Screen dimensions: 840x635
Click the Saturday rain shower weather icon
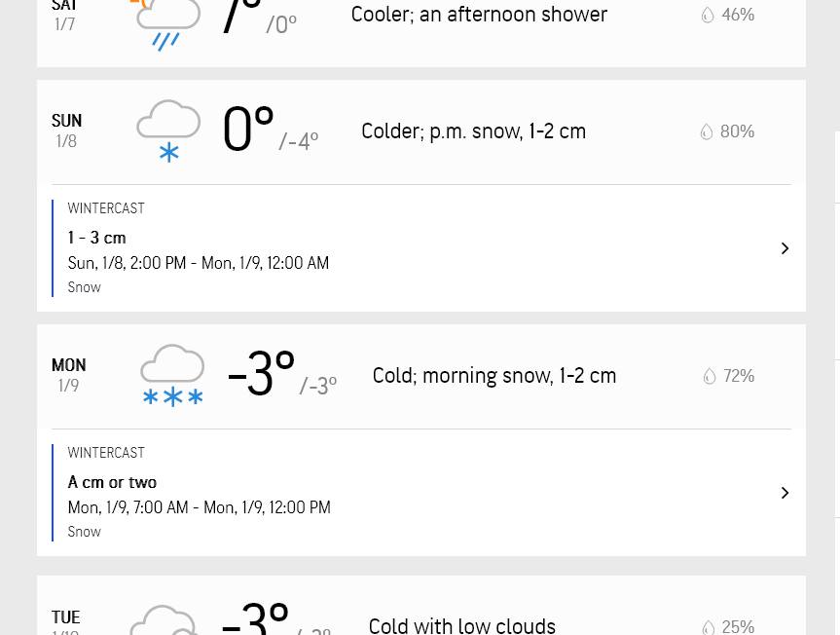click(x=167, y=24)
